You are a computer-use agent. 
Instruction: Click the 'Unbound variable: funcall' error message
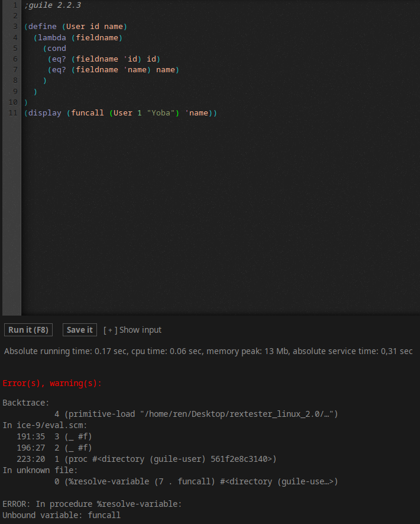tap(62, 515)
